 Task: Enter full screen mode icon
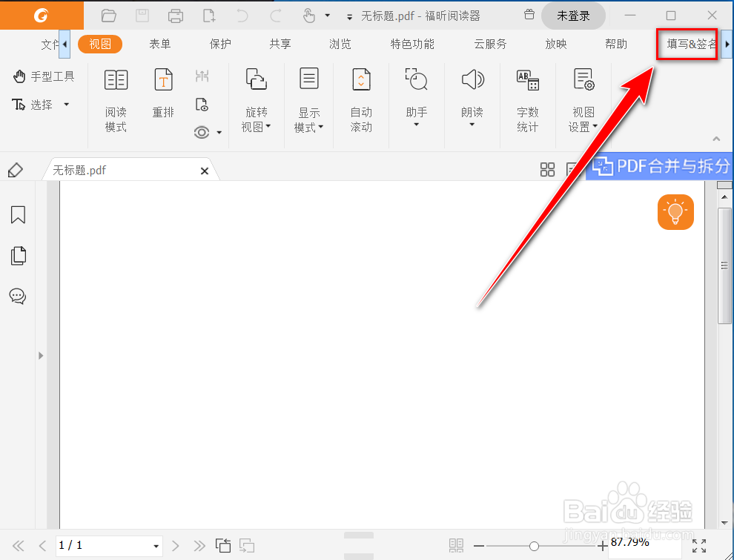tap(699, 546)
